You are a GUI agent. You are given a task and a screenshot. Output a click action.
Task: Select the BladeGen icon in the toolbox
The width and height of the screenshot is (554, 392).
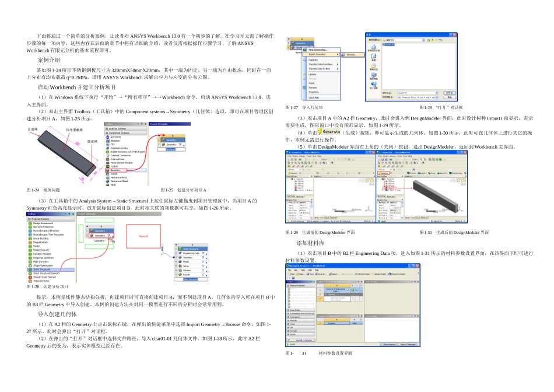point(108,141)
